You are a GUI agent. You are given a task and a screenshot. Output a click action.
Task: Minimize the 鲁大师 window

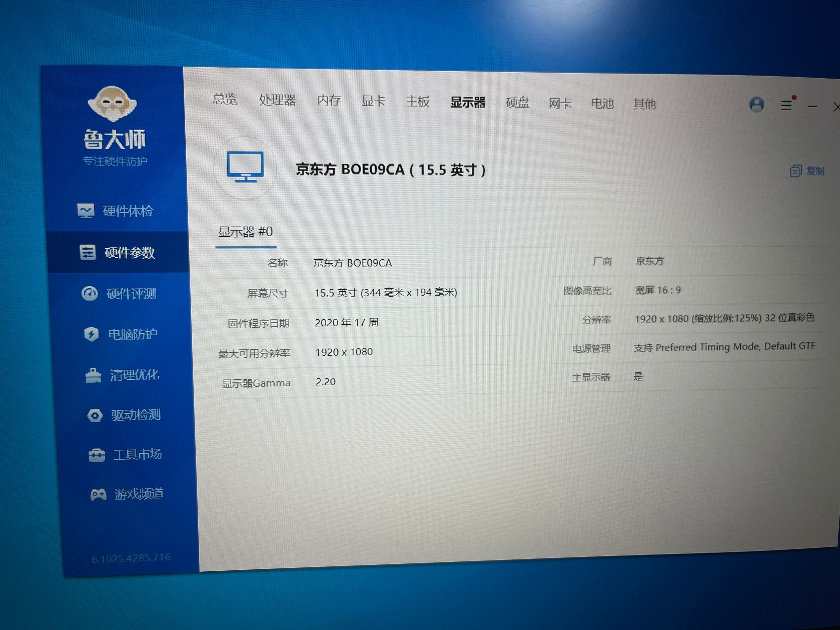tap(812, 107)
